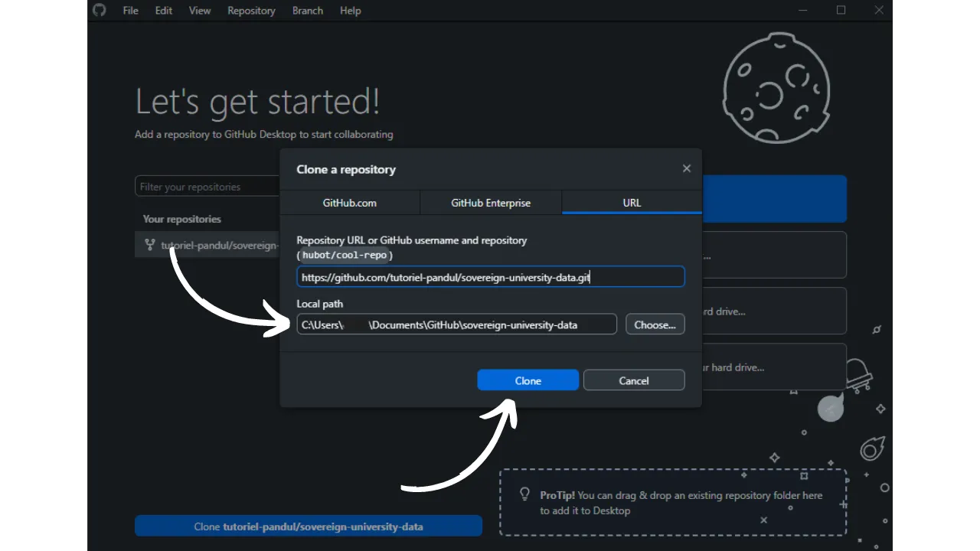Click the 'Clone a repository' dialog title
The image size is (980, 551).
346,169
